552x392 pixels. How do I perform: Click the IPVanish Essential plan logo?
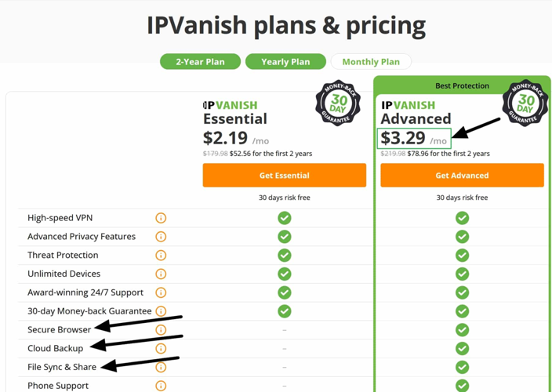[230, 105]
